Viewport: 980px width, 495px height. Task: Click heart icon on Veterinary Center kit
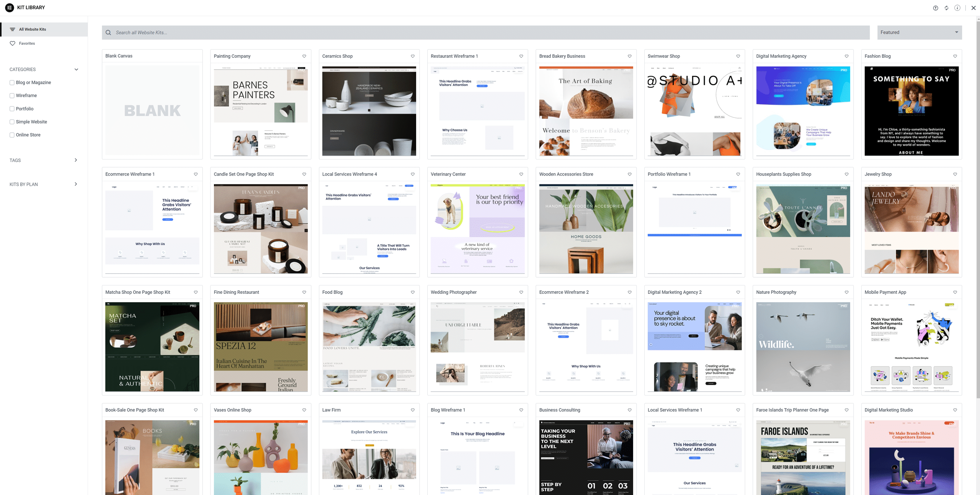(521, 174)
